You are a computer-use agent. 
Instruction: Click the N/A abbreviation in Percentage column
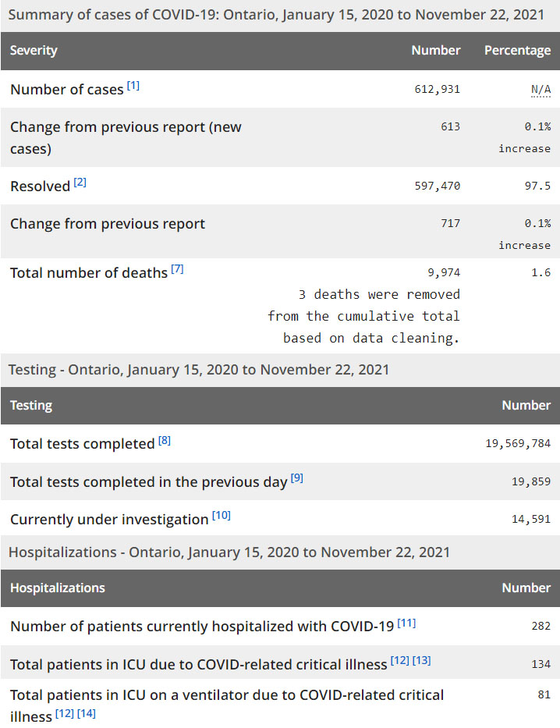point(541,89)
